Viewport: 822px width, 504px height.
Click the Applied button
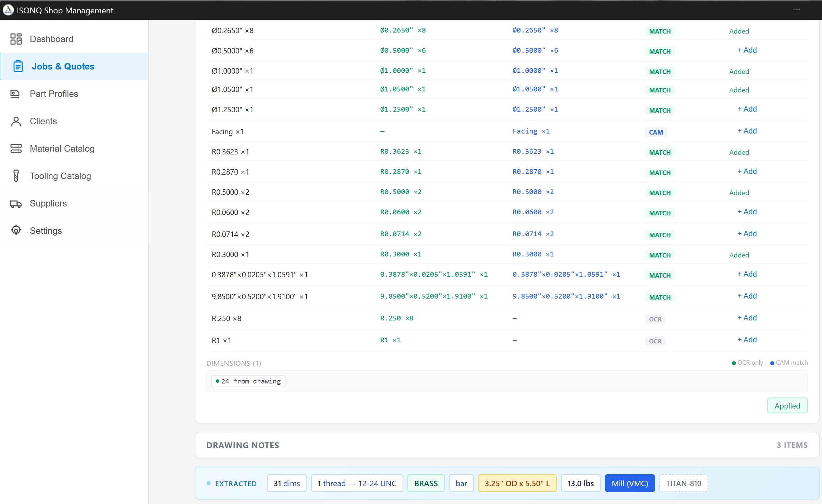coord(787,406)
